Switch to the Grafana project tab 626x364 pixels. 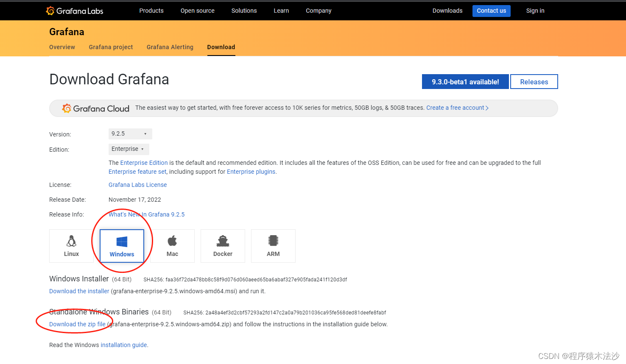coord(111,47)
